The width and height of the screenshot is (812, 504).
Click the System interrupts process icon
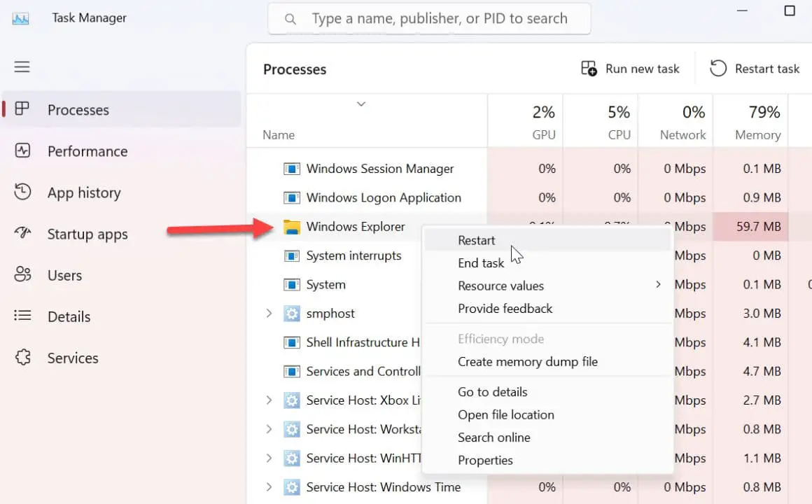[x=292, y=256]
